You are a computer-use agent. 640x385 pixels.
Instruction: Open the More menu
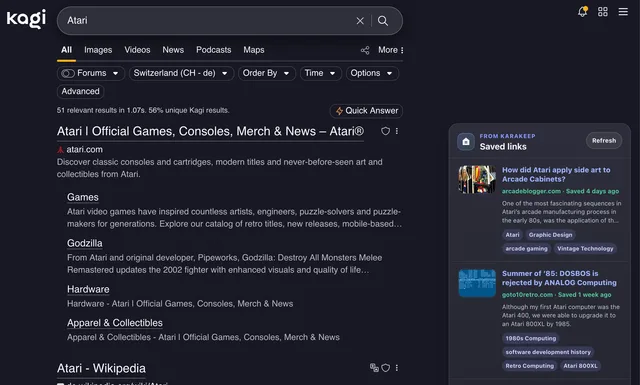(391, 50)
